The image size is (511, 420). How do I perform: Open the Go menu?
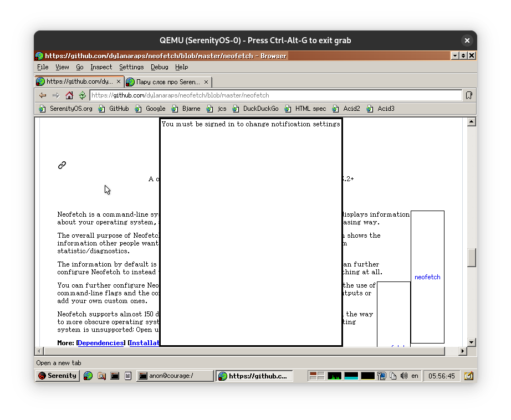(79, 67)
